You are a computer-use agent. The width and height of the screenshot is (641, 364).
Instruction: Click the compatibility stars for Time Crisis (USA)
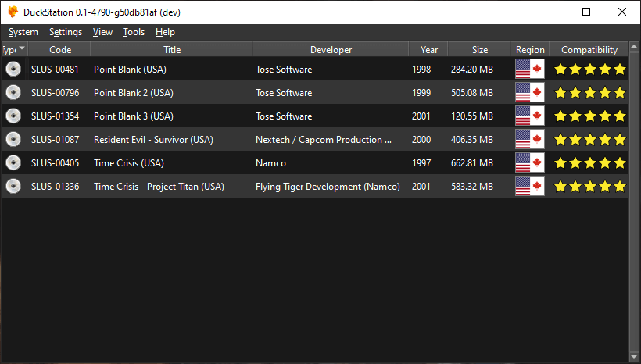(x=590, y=163)
